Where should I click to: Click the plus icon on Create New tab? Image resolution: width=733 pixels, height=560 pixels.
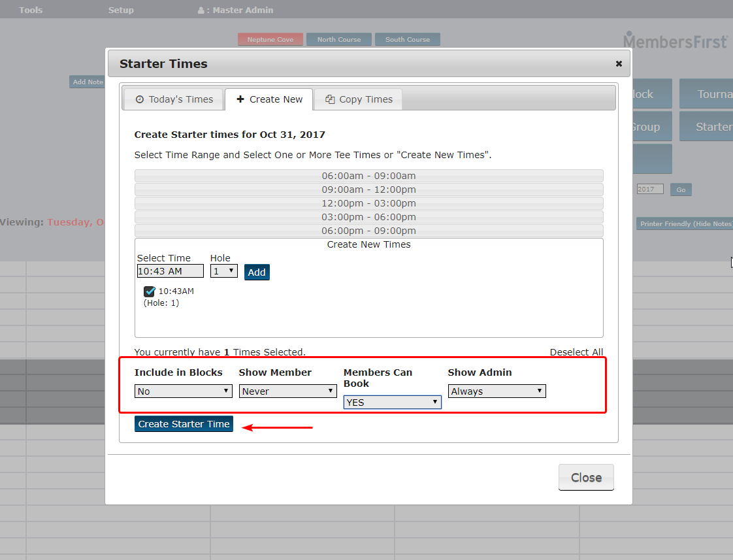[x=240, y=99]
